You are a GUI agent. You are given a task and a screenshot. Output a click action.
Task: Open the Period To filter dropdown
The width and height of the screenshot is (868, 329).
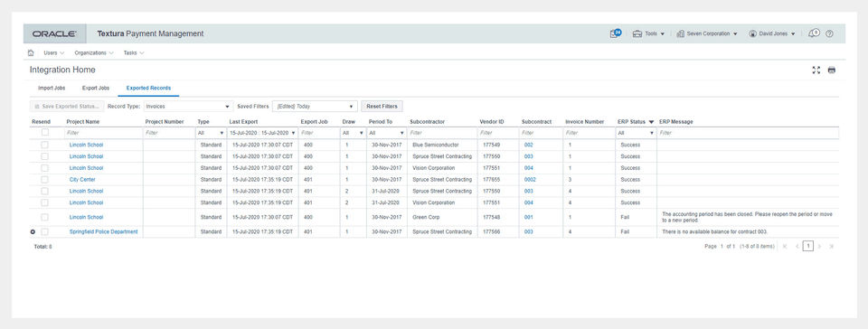click(x=386, y=133)
